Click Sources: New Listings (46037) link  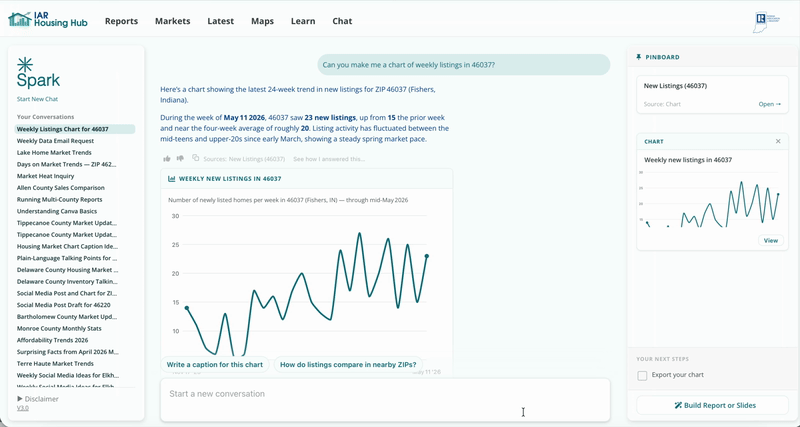tap(244, 159)
